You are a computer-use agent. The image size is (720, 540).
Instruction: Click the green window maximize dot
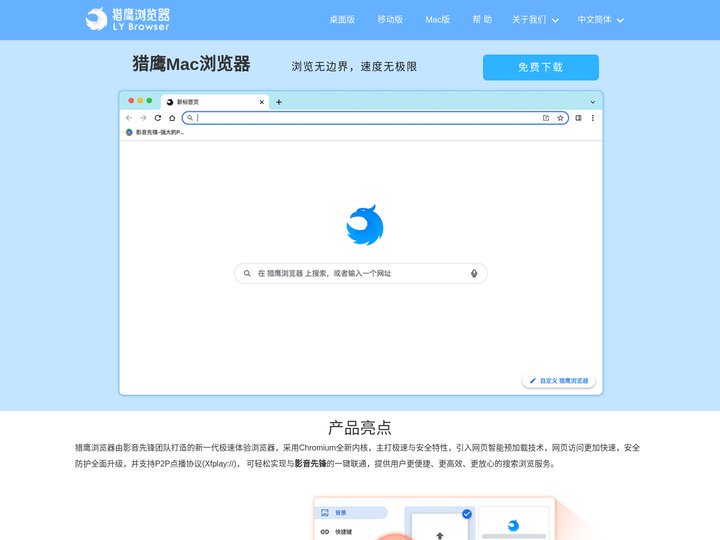coord(149,101)
